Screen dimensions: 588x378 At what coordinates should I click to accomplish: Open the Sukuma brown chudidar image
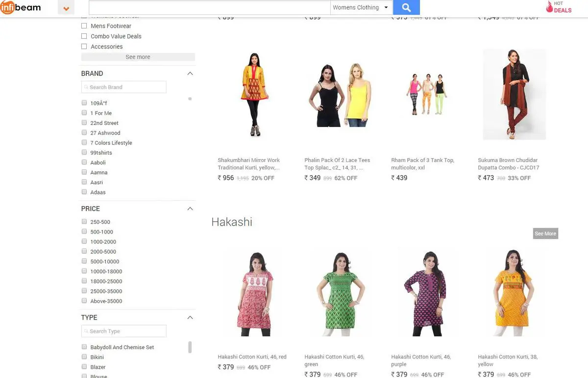click(514, 94)
